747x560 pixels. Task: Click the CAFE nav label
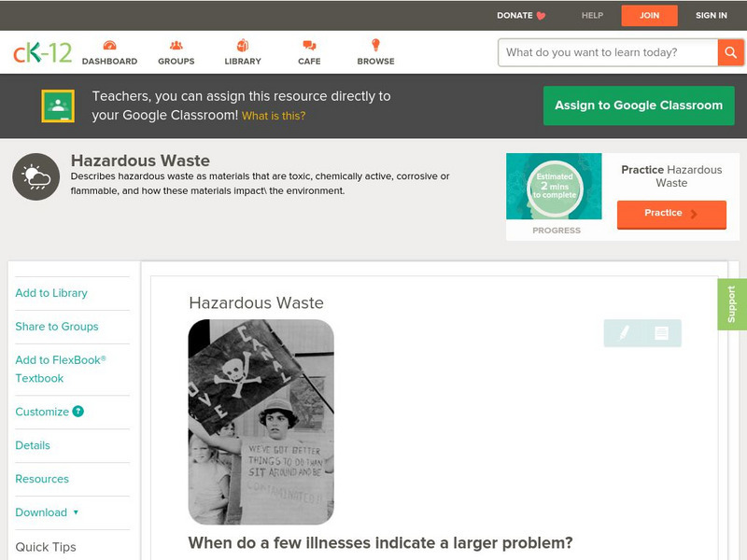point(309,62)
